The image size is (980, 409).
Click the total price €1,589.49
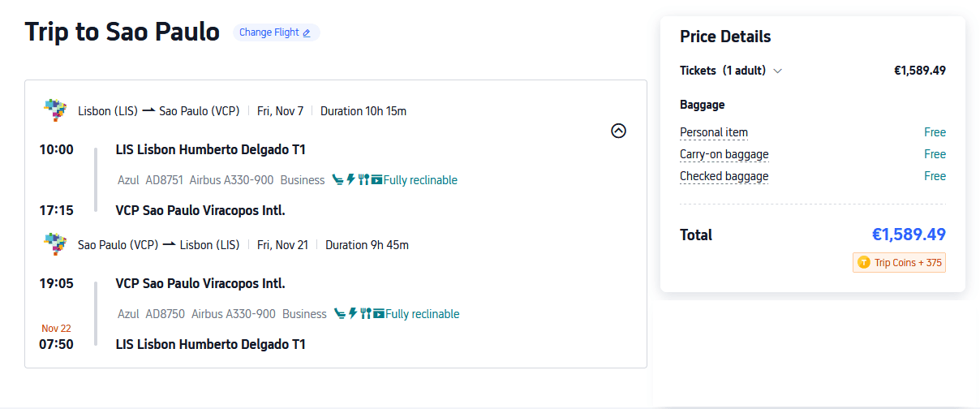pyautogui.click(x=909, y=235)
